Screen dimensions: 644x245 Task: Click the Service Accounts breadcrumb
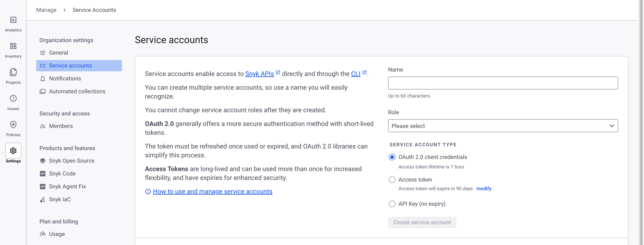point(94,10)
